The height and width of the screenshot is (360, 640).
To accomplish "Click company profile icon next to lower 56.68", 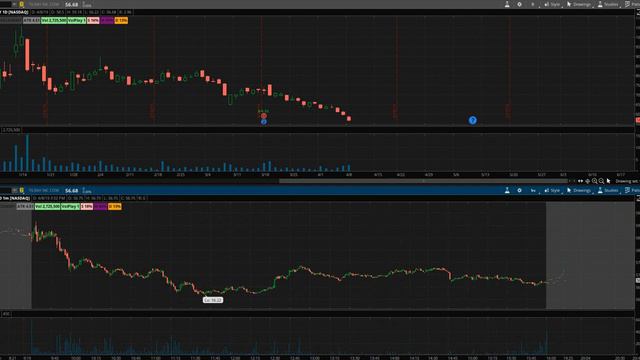I will 87,191.
